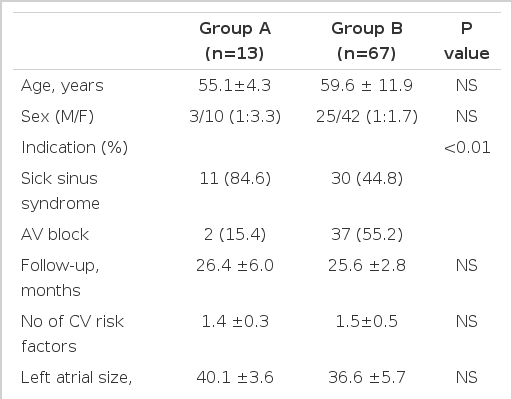512x399 pixels.
Task: Click the 11 (84.6) cell
Action: 235,178
